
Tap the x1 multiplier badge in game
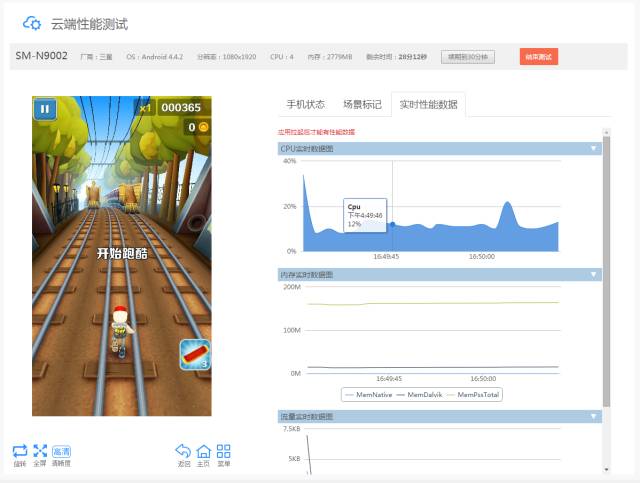click(x=145, y=108)
